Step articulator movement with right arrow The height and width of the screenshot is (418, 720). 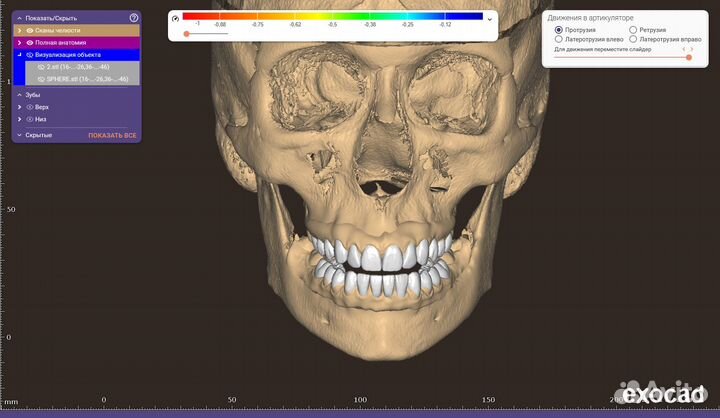click(691, 48)
